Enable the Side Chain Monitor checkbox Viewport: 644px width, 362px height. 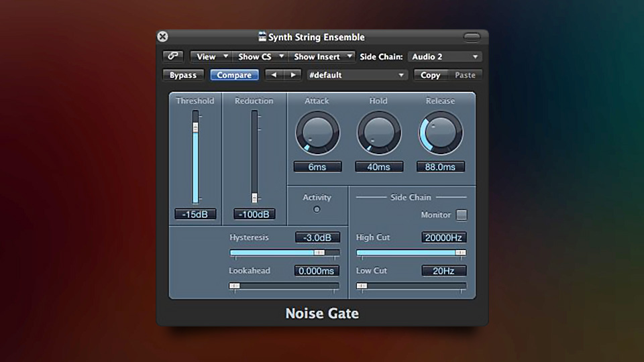462,215
